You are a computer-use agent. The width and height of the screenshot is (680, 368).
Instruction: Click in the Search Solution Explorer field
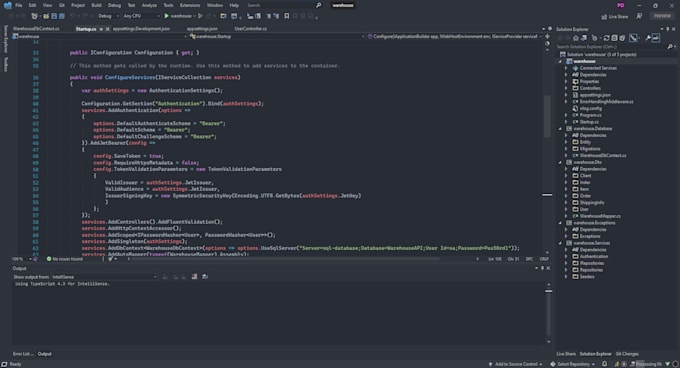pyautogui.click(x=611, y=46)
